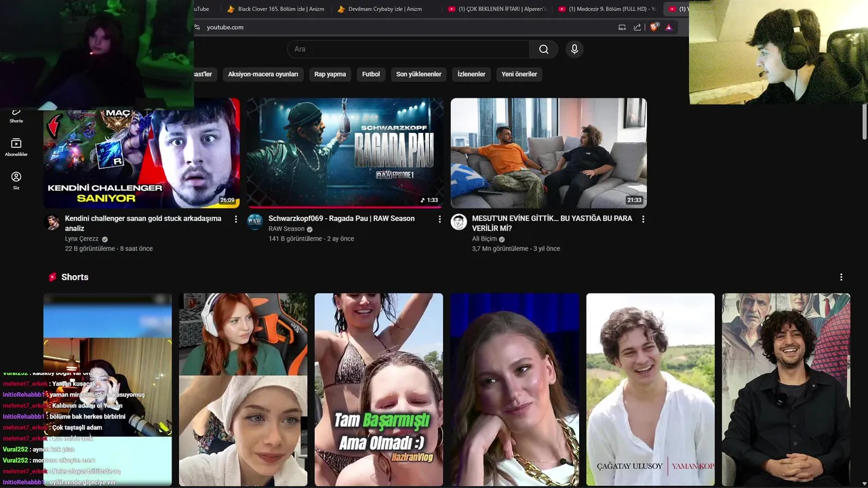Open the short of curly-haired man in black shirt

coord(786,390)
